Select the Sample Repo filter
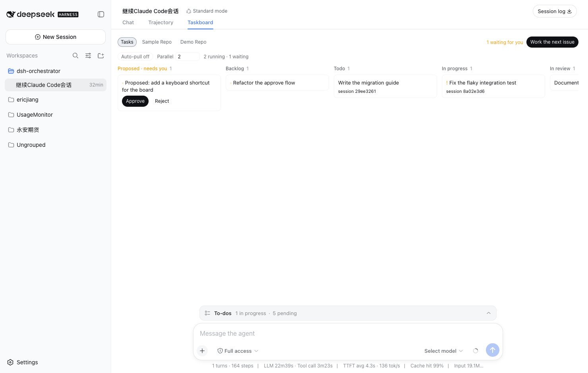The image size is (588, 373). (x=157, y=42)
